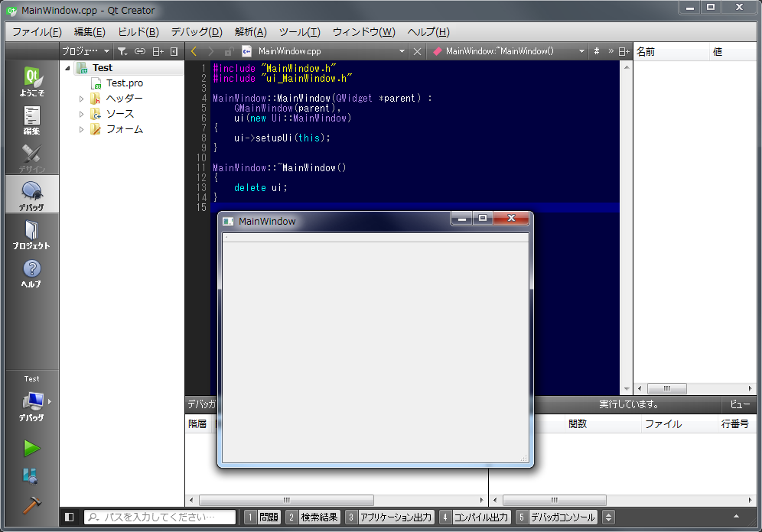Open the Projects (プロジェクト) mode
The height and width of the screenshot is (532, 762).
click(x=32, y=235)
